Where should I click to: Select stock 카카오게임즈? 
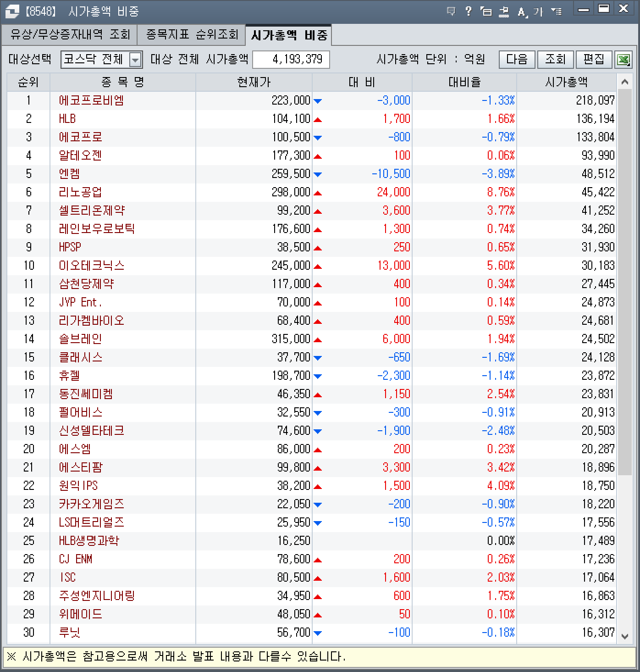click(92, 504)
